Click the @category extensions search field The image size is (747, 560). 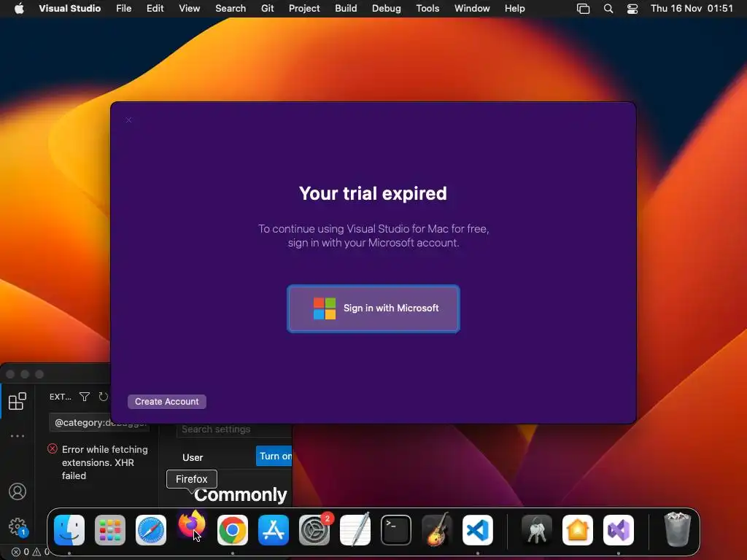pyautogui.click(x=99, y=422)
